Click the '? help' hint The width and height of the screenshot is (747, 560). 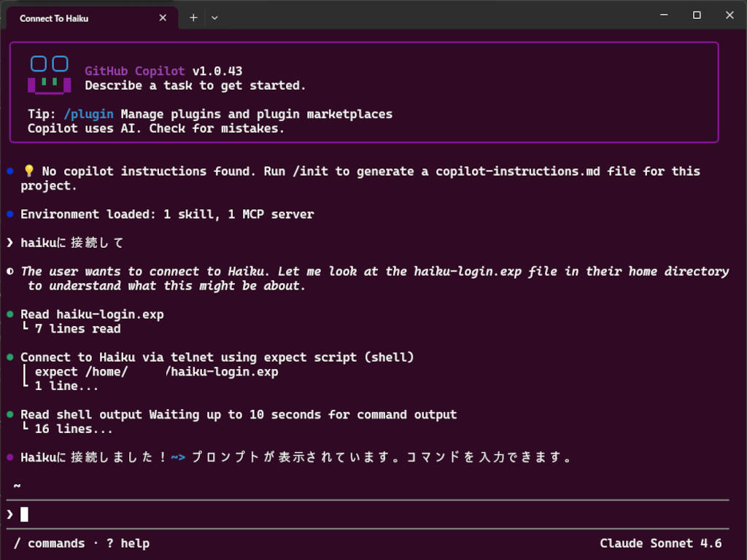[x=128, y=543]
